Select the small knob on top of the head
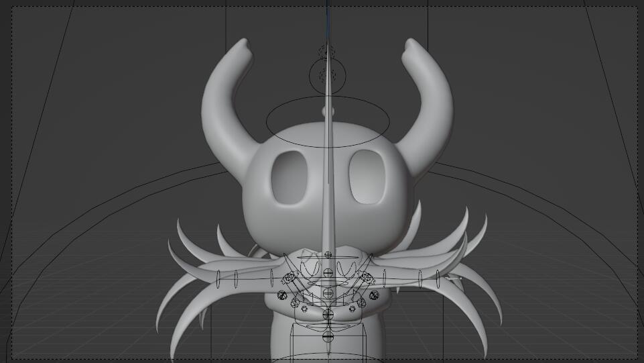 (328, 111)
